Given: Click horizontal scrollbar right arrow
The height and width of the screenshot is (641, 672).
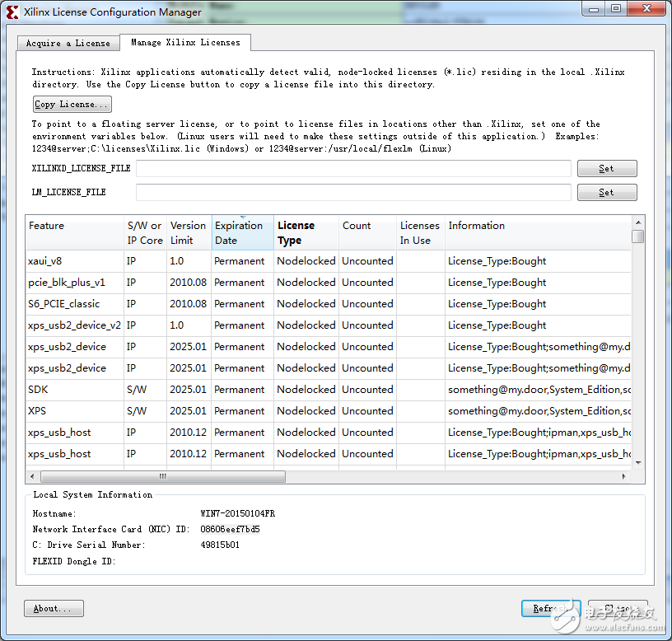Looking at the screenshot, I should [x=623, y=476].
